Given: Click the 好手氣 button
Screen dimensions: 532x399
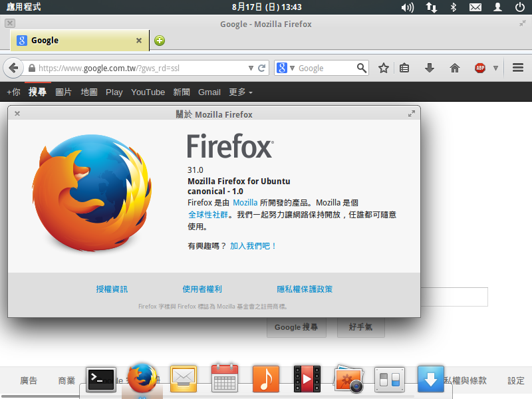Looking at the screenshot, I should pos(360,327).
